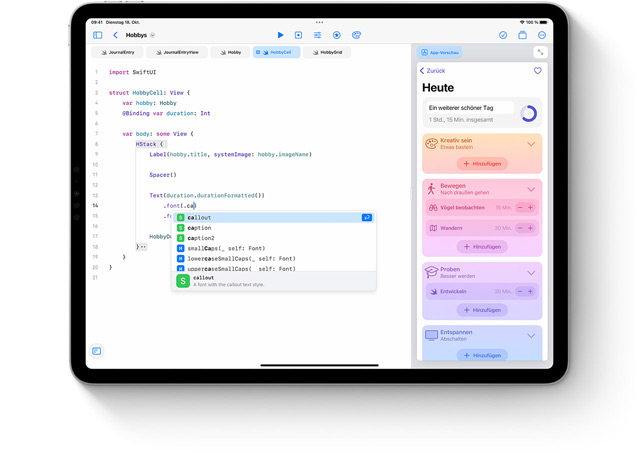Screen dimensions: 638x453
Task: Select the caption autocomplete suggestion
Action: tap(198, 228)
